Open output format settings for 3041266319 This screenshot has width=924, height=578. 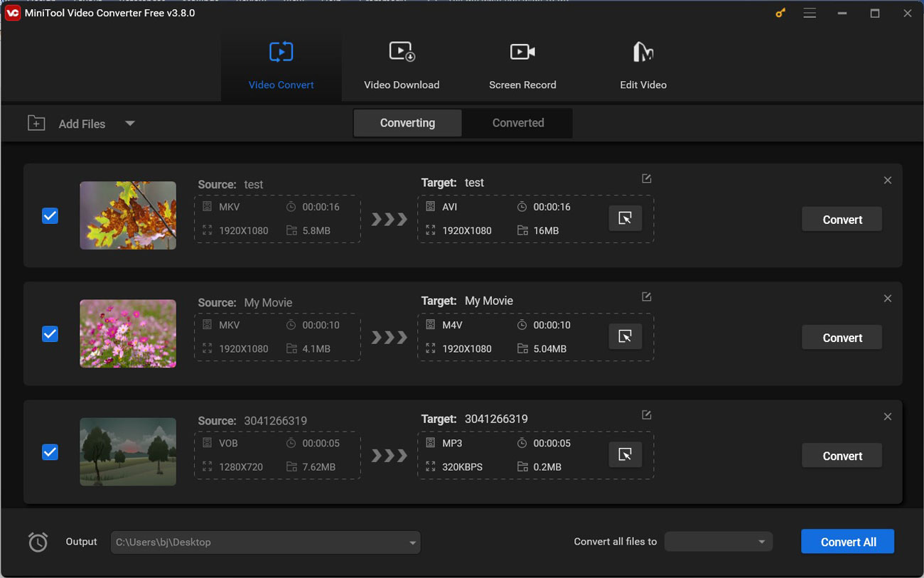click(x=625, y=454)
